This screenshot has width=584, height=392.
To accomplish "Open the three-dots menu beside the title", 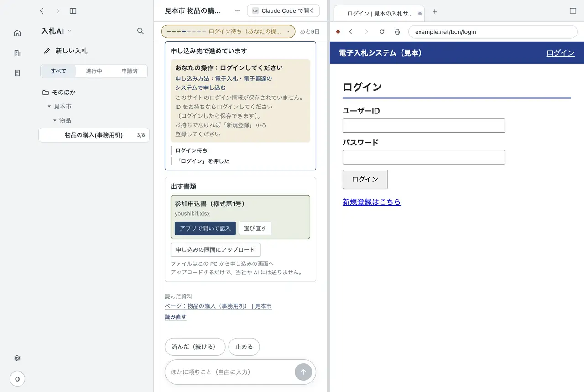I will click(x=237, y=11).
